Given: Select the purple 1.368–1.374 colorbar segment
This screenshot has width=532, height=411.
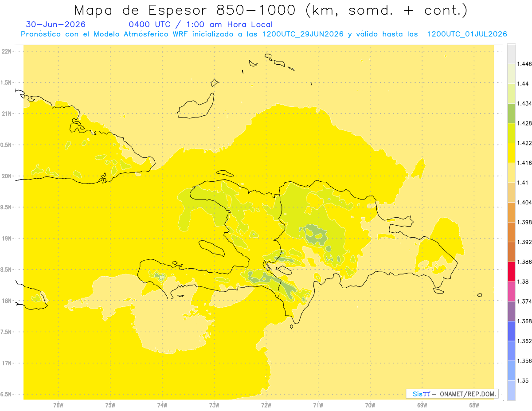Looking at the screenshot, I should (511, 311).
